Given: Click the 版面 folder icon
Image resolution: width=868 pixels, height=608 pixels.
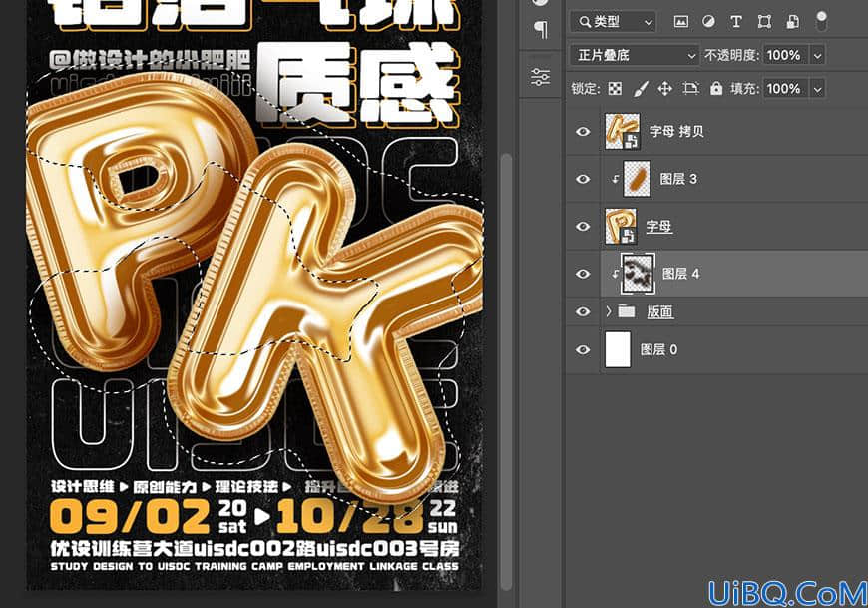Looking at the screenshot, I should (x=627, y=311).
